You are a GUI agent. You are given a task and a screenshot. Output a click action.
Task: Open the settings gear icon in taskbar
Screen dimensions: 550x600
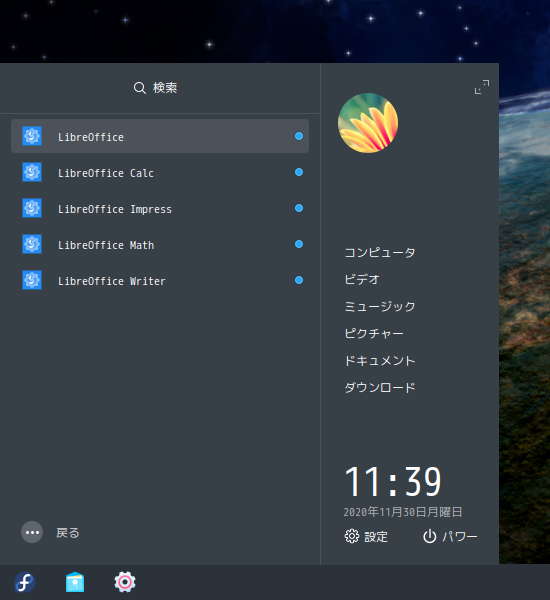tap(125, 582)
